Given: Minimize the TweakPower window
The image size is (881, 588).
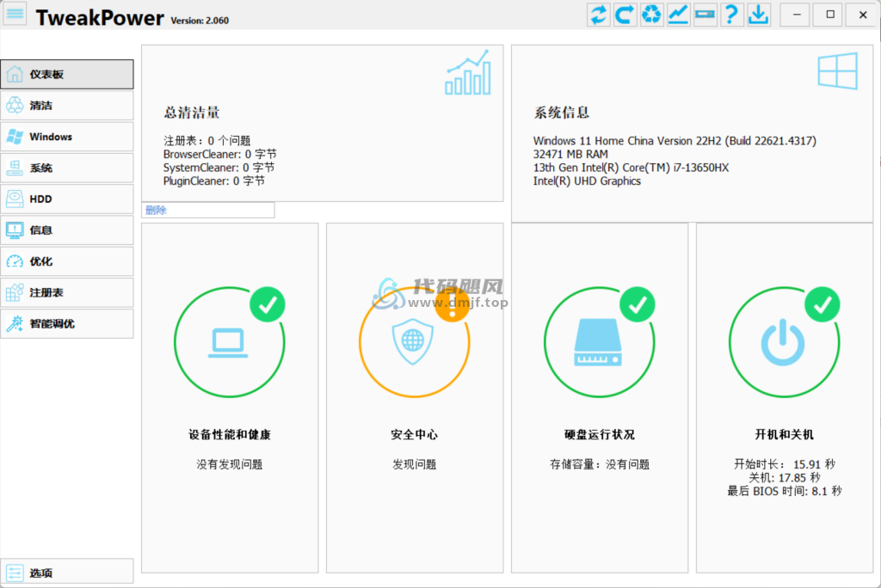Looking at the screenshot, I should 797,15.
